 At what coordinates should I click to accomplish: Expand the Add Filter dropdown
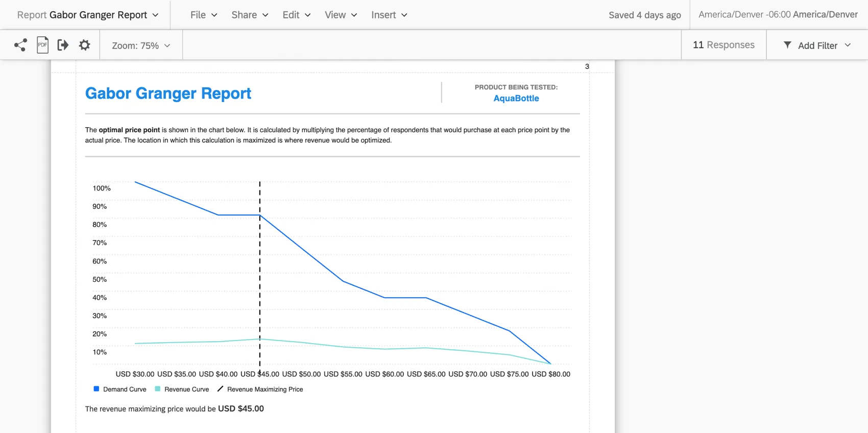tap(848, 45)
